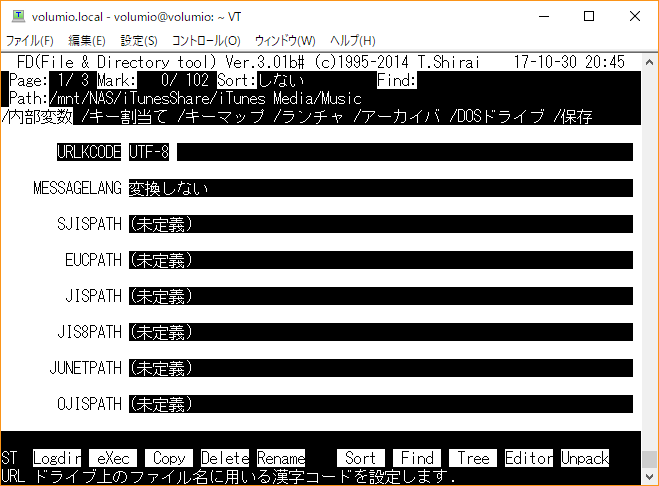659x486 pixels.
Task: Click the Sort: しない status
Action: pyautogui.click(x=261, y=80)
